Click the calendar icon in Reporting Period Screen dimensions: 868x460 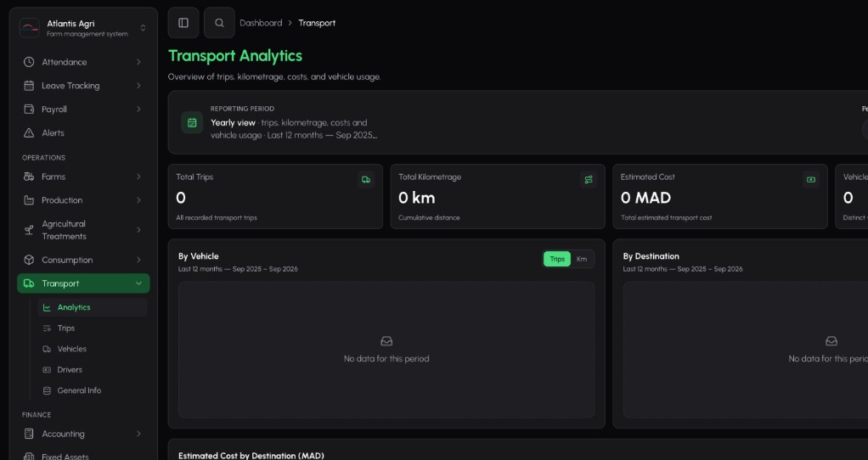pos(192,123)
